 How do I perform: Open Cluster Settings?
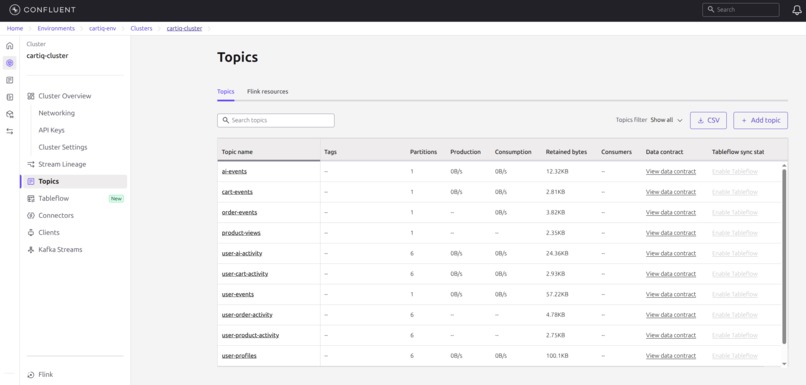63,147
